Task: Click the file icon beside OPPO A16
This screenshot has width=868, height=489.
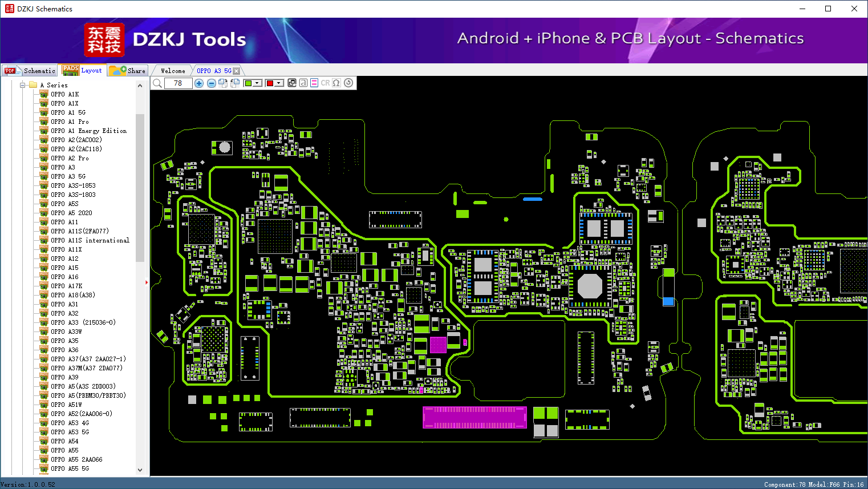Action: click(x=44, y=277)
